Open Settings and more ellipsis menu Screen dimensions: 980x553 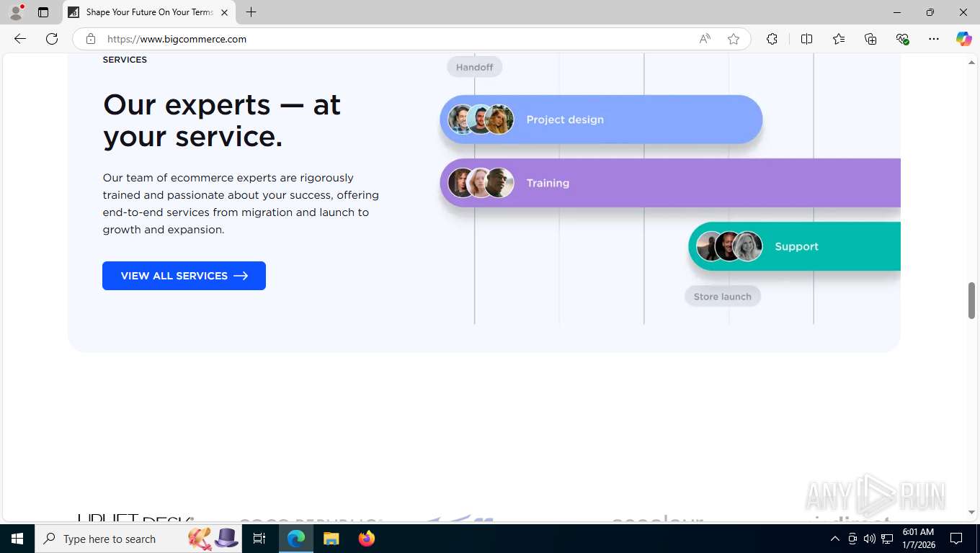(934, 39)
